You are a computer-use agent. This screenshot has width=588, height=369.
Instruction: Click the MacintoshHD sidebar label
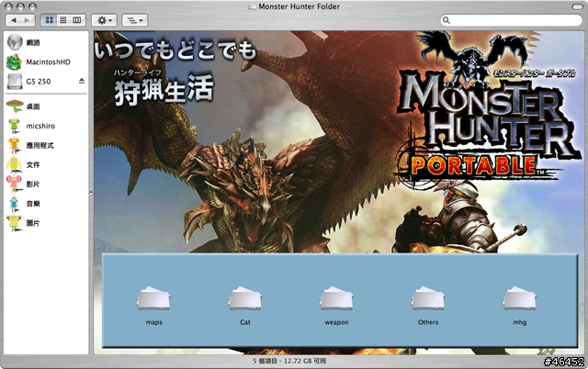(x=48, y=62)
